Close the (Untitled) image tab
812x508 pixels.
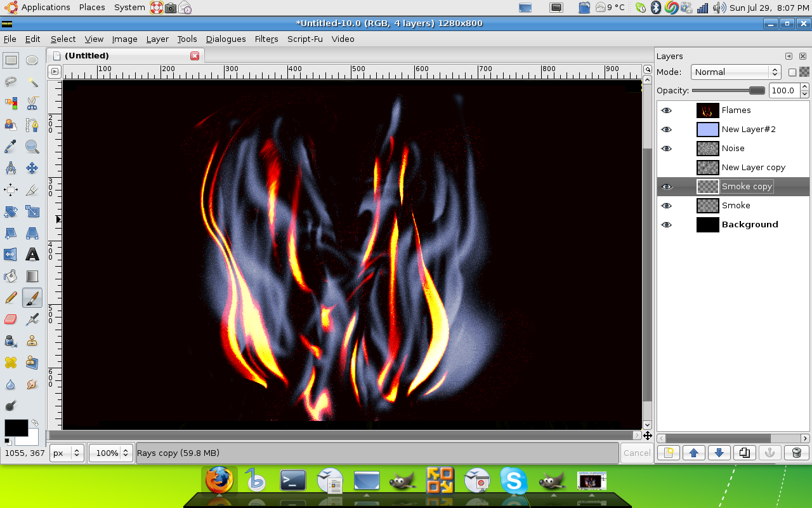195,56
